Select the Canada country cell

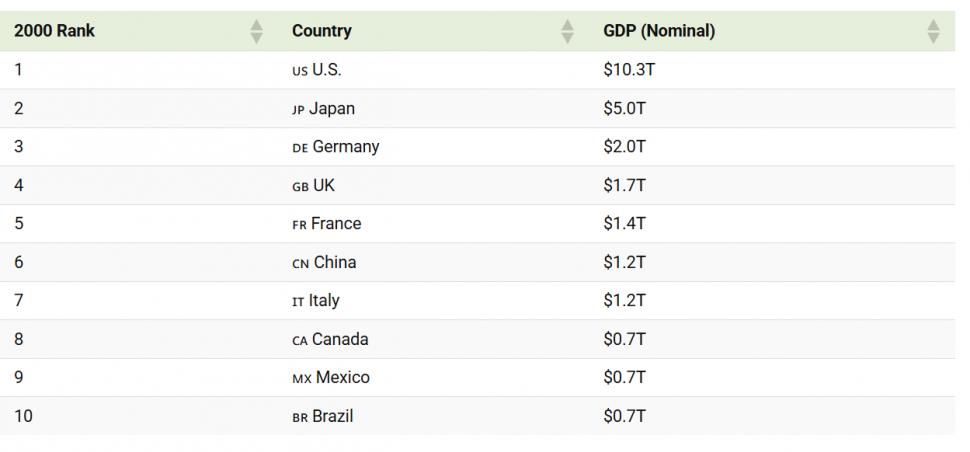point(340,340)
